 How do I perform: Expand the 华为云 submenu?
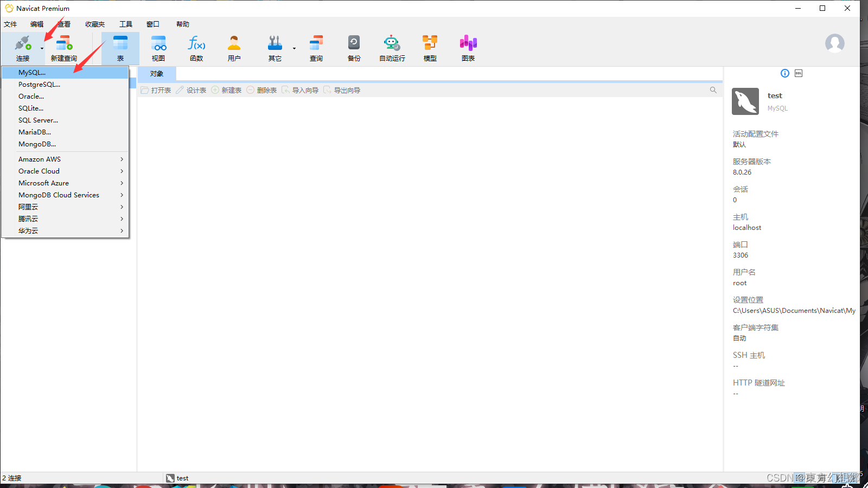tap(65, 231)
